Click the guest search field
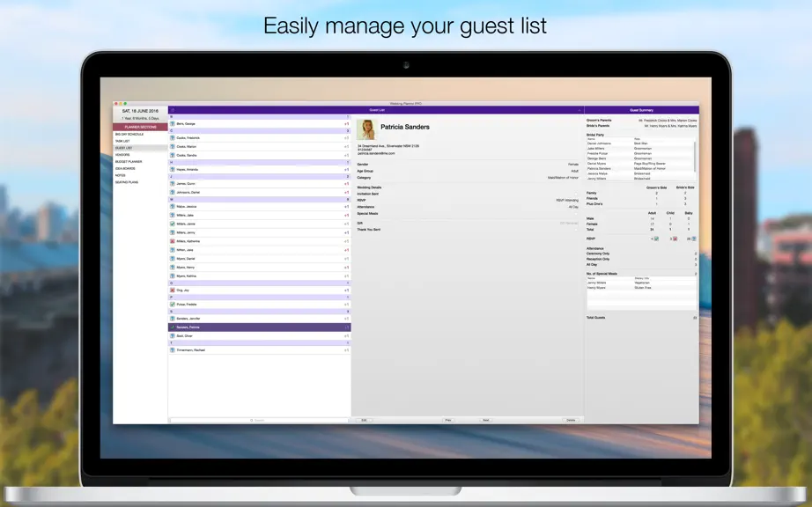Viewport: 812px width, 507px height. [x=258, y=420]
